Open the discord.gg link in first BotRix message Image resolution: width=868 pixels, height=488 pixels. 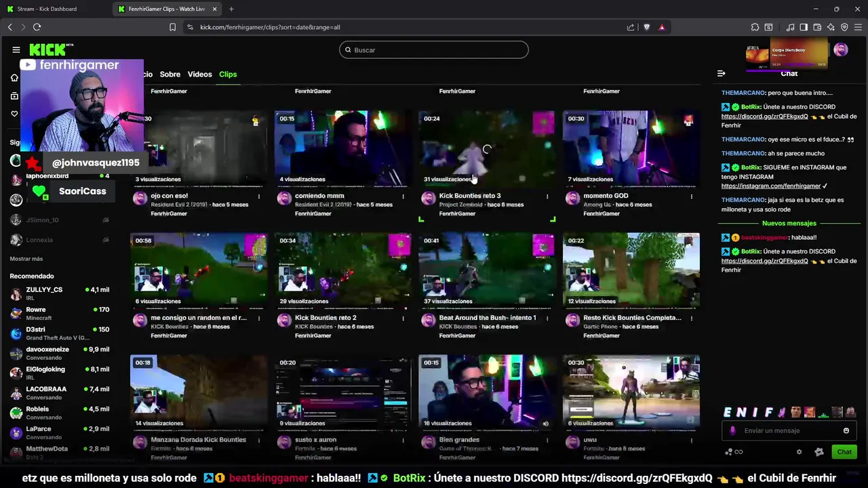(x=764, y=117)
